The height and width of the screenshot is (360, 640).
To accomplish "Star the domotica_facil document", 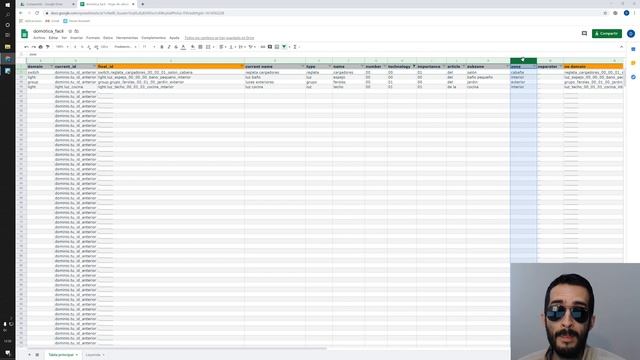I will [x=70, y=31].
